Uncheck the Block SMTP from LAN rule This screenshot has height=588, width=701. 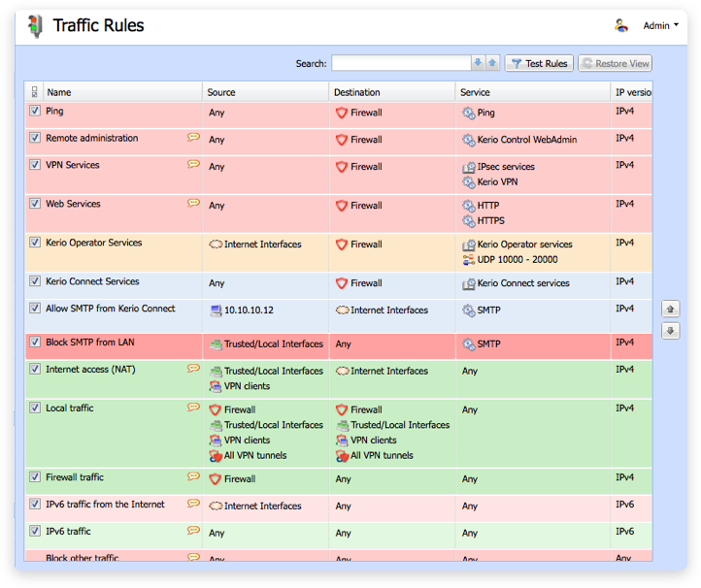click(35, 343)
